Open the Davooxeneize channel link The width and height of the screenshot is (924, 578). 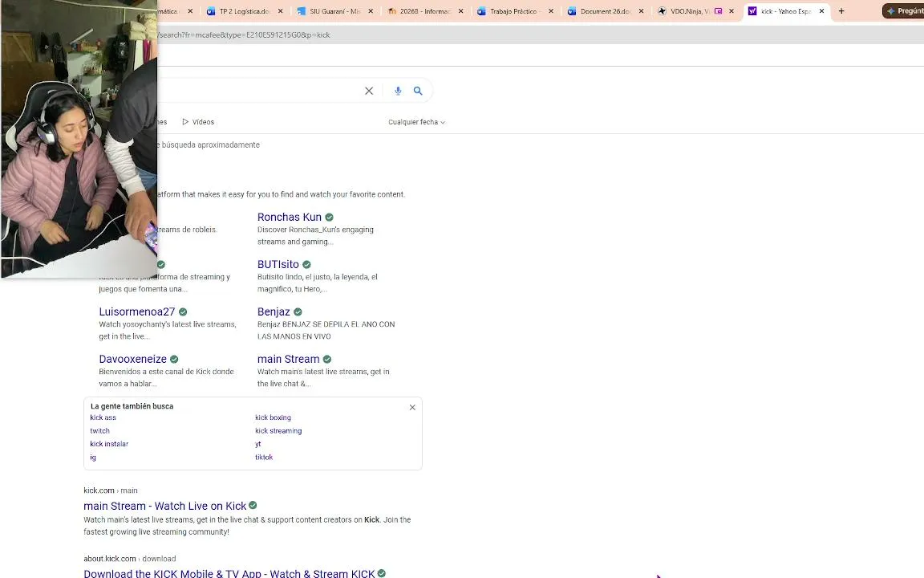click(x=132, y=359)
